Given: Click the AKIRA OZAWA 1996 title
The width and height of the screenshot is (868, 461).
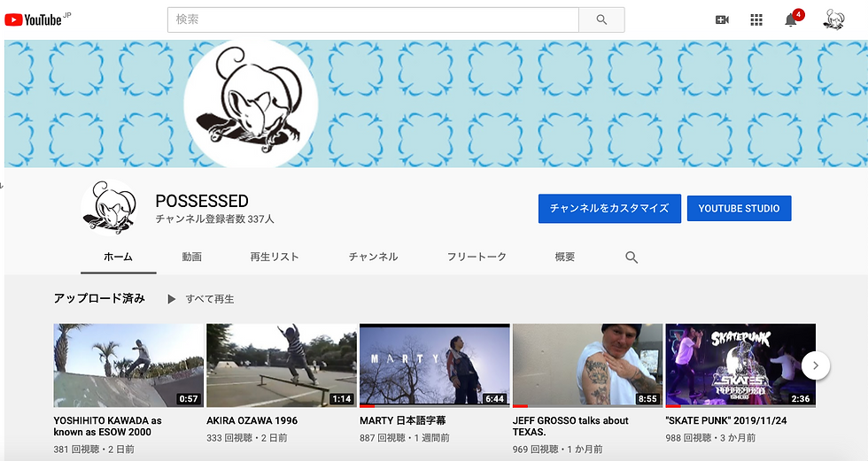Looking at the screenshot, I should tap(252, 420).
